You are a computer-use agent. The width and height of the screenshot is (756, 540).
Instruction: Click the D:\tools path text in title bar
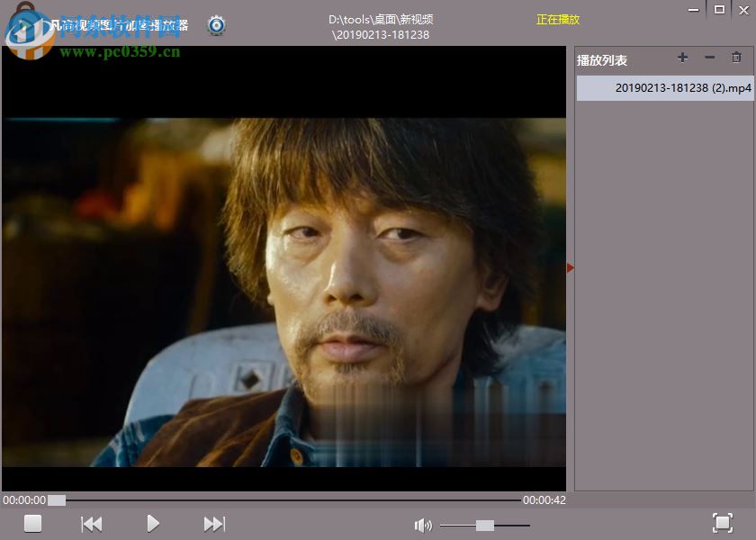pyautogui.click(x=381, y=19)
